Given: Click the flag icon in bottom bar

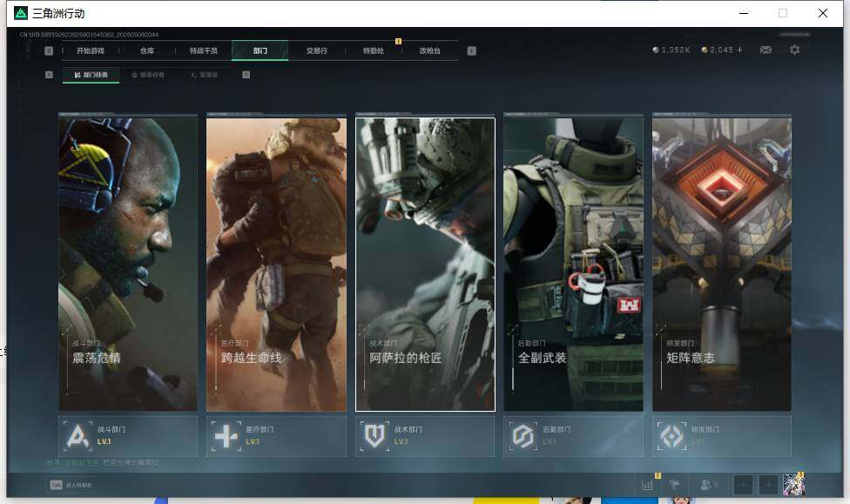Looking at the screenshot, I should pyautogui.click(x=675, y=485).
